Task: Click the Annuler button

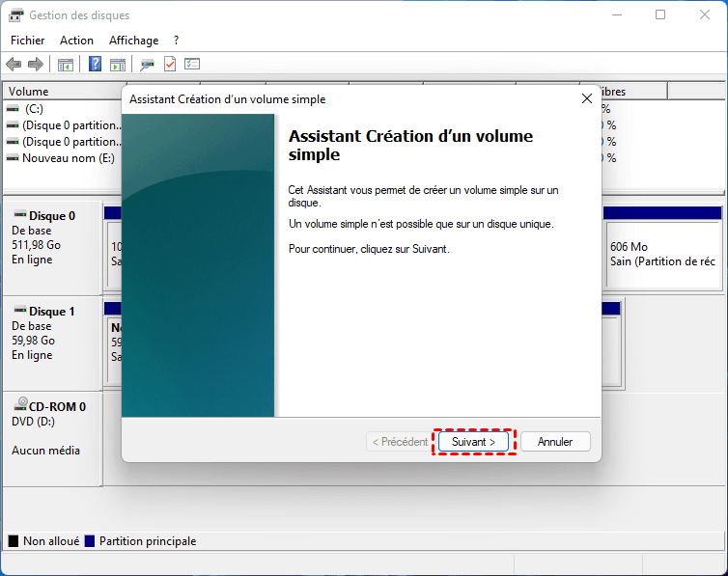Action: pyautogui.click(x=555, y=442)
